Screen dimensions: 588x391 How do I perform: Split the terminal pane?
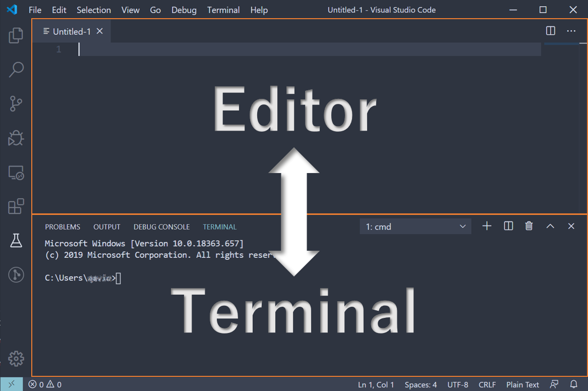pyautogui.click(x=508, y=226)
